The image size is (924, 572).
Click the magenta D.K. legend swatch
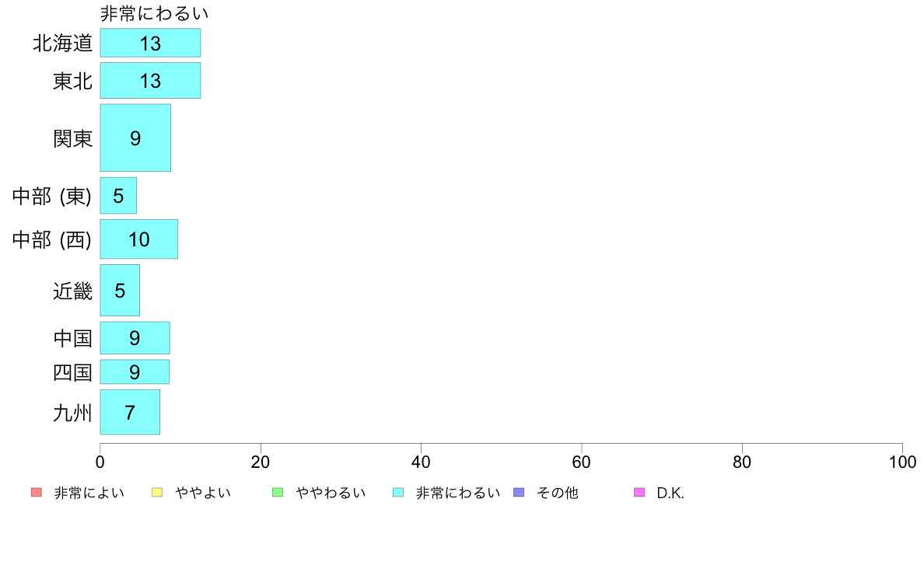[639, 493]
